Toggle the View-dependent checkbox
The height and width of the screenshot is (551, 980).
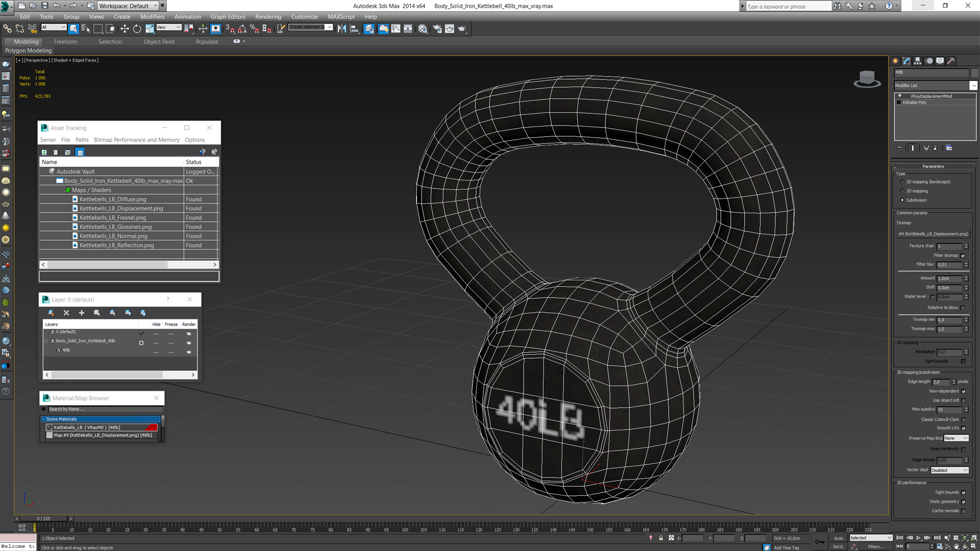pos(964,391)
